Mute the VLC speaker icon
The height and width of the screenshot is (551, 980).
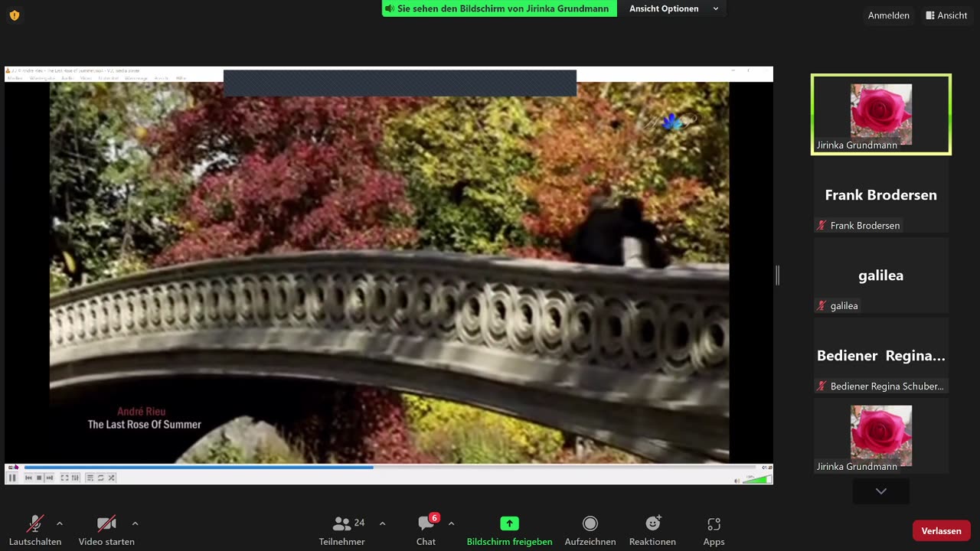pos(737,480)
